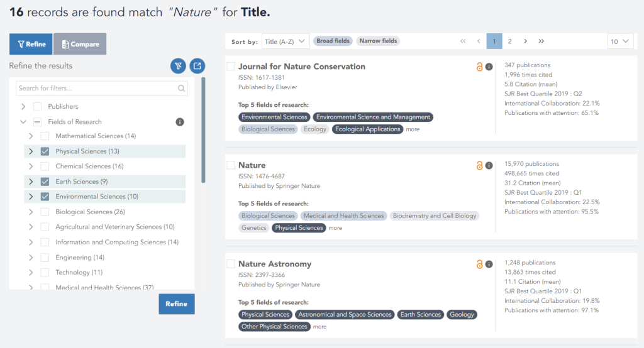This screenshot has width=644, height=348.
Task: Open Journal for Nature Conservation title
Action: pyautogui.click(x=301, y=67)
